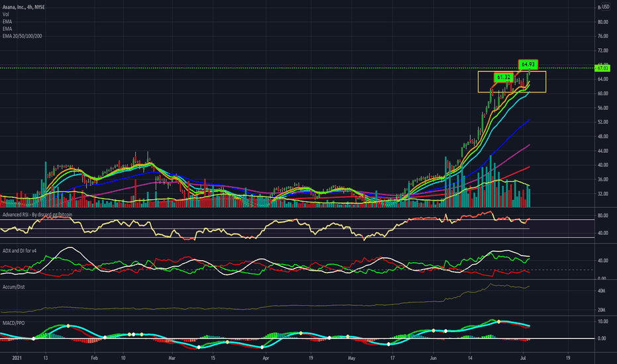The height and width of the screenshot is (364, 617).
Task: Click 20M on the Accum/Dist axis
Action: (601, 310)
